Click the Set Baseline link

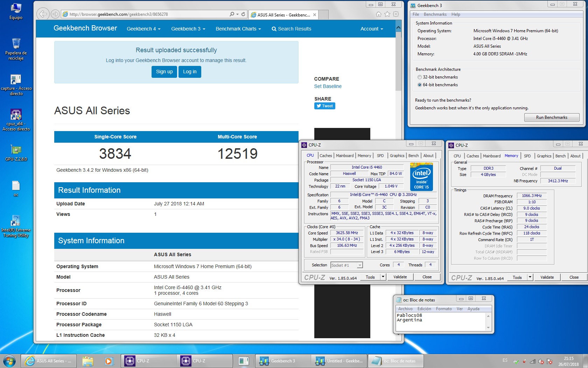pos(328,86)
